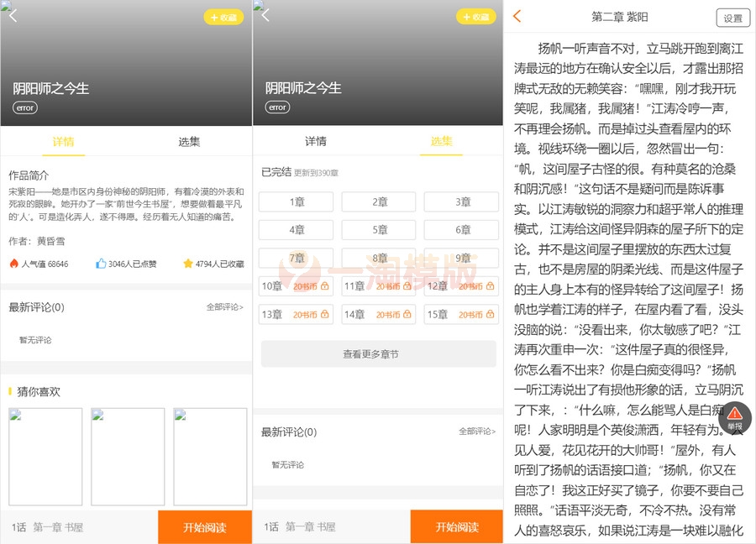Screen dimensions: 756x544
Task: Toggle the 收藏 badge on the second cover
Action: [475, 16]
